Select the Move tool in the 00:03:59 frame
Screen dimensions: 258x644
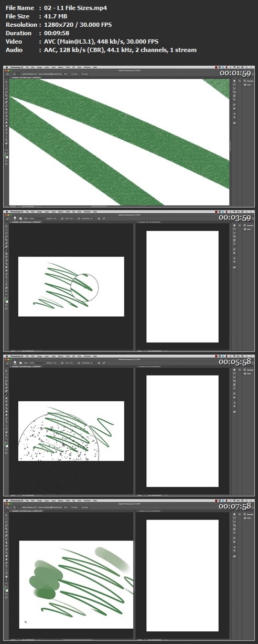[x=6, y=226]
